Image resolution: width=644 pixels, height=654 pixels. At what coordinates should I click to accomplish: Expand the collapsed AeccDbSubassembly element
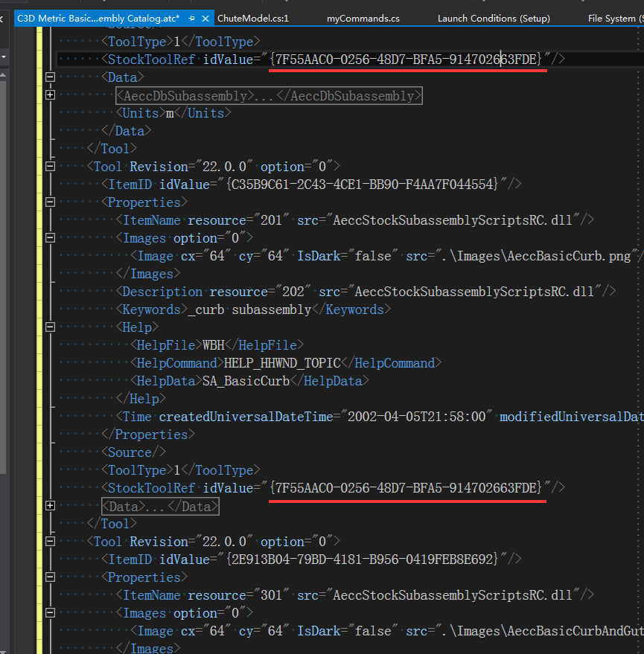coord(50,94)
